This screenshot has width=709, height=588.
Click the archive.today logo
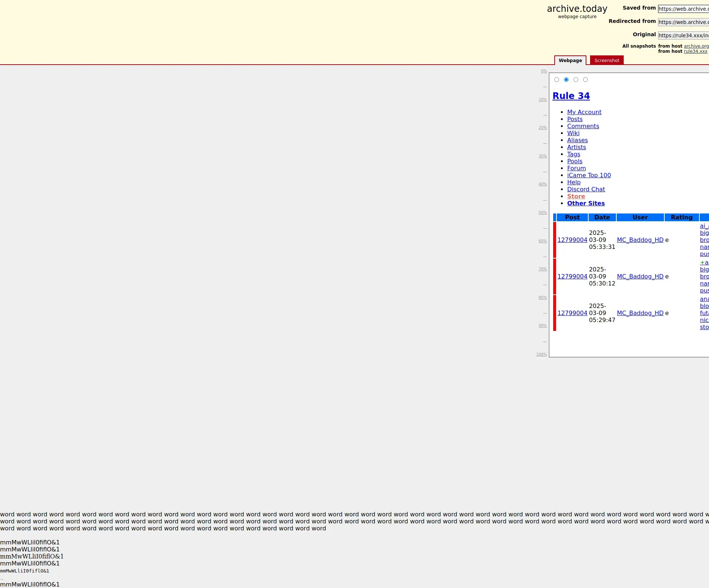[x=577, y=9]
